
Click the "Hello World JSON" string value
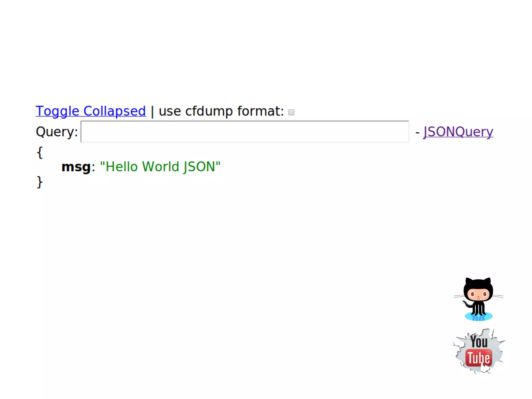tap(160, 167)
